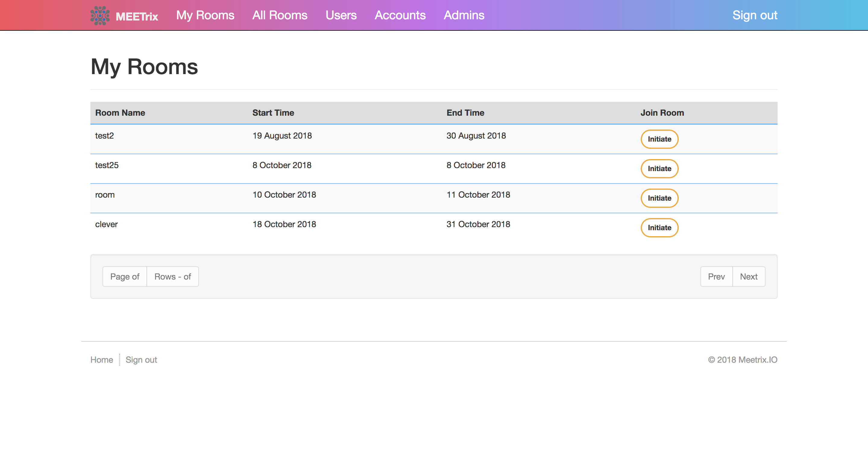Click the Join Room column header
The width and height of the screenshot is (868, 476).
(662, 113)
